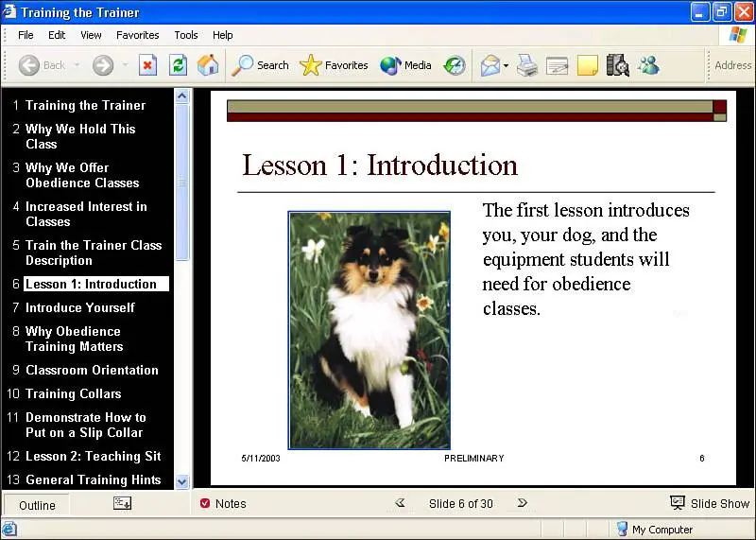
Task: Click the Stop loading icon
Action: coord(147,65)
